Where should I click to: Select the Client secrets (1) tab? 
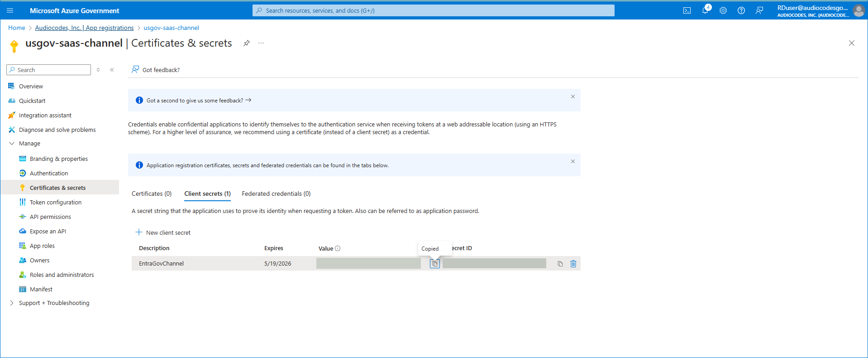207,194
